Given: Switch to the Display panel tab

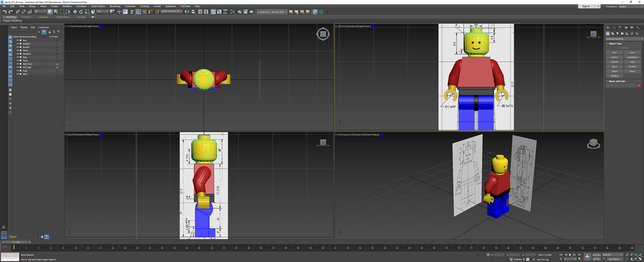Looking at the screenshot, I should point(632,27).
